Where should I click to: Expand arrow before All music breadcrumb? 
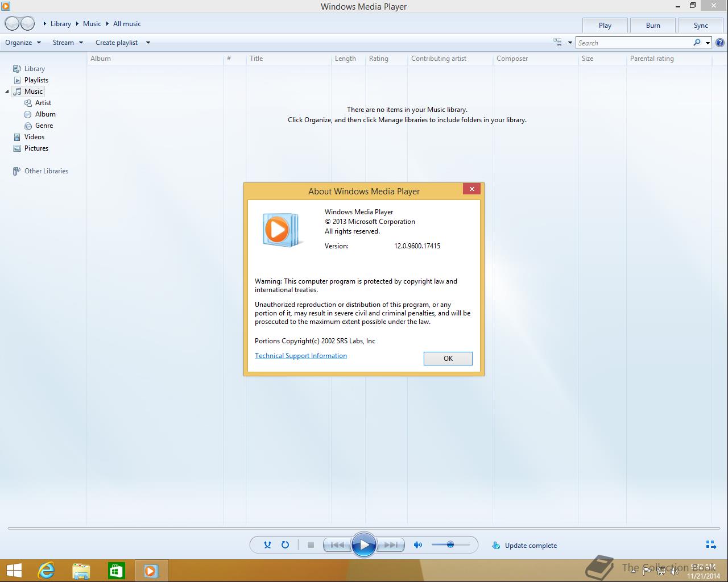coord(107,24)
